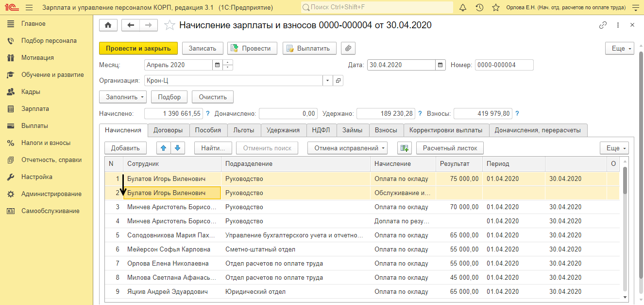Click Провести и закрыть button
The width and height of the screenshot is (644, 305).
pos(138,48)
